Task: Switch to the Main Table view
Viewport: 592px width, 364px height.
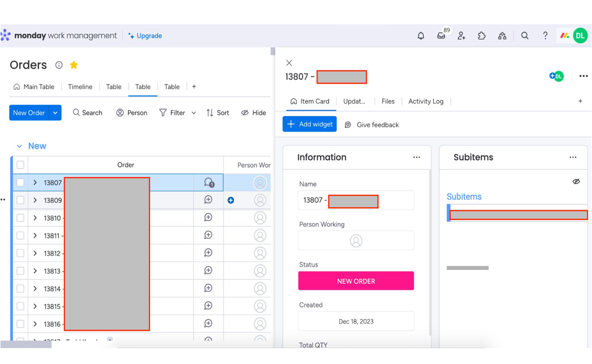Action: pyautogui.click(x=34, y=87)
